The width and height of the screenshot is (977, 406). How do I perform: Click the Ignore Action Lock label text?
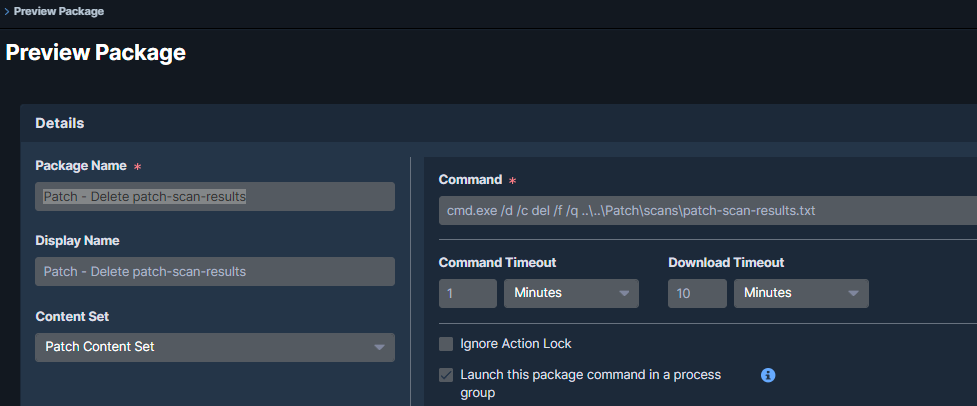pyautogui.click(x=516, y=344)
